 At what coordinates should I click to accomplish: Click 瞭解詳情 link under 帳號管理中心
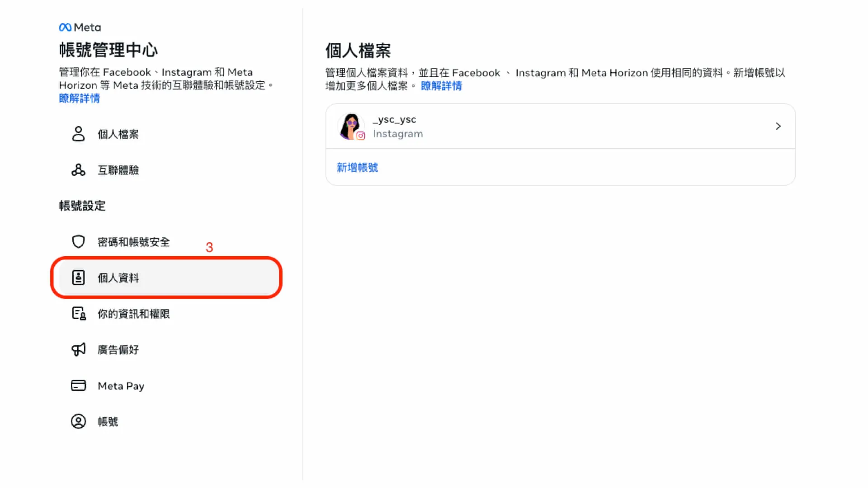tap(80, 99)
